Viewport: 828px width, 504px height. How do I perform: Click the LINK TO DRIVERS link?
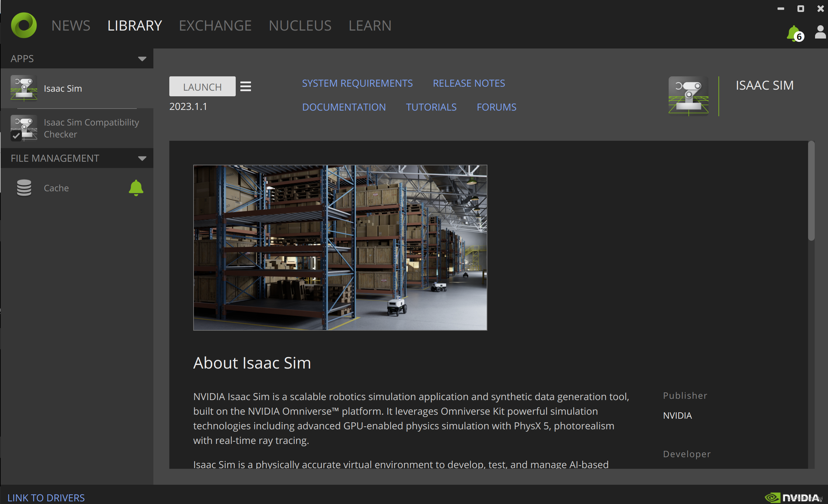point(46,498)
